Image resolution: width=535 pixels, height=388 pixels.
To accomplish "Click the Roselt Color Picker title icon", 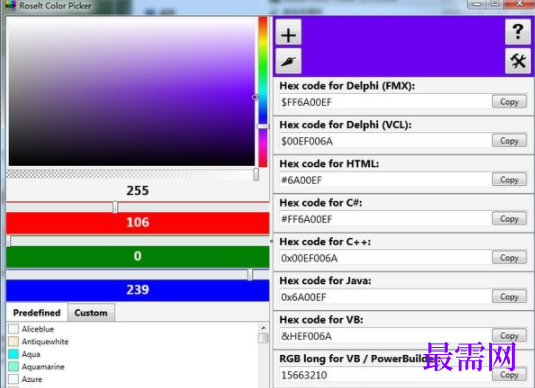I will pyautogui.click(x=11, y=5).
